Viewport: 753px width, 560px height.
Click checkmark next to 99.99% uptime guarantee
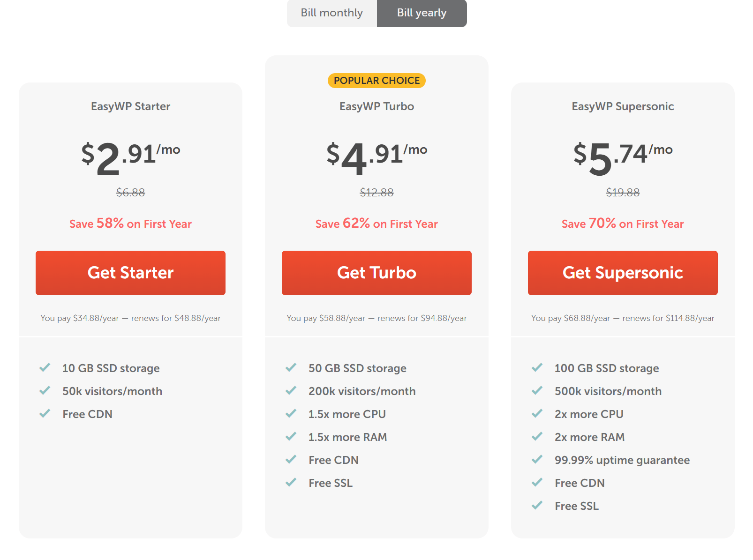[x=537, y=459]
